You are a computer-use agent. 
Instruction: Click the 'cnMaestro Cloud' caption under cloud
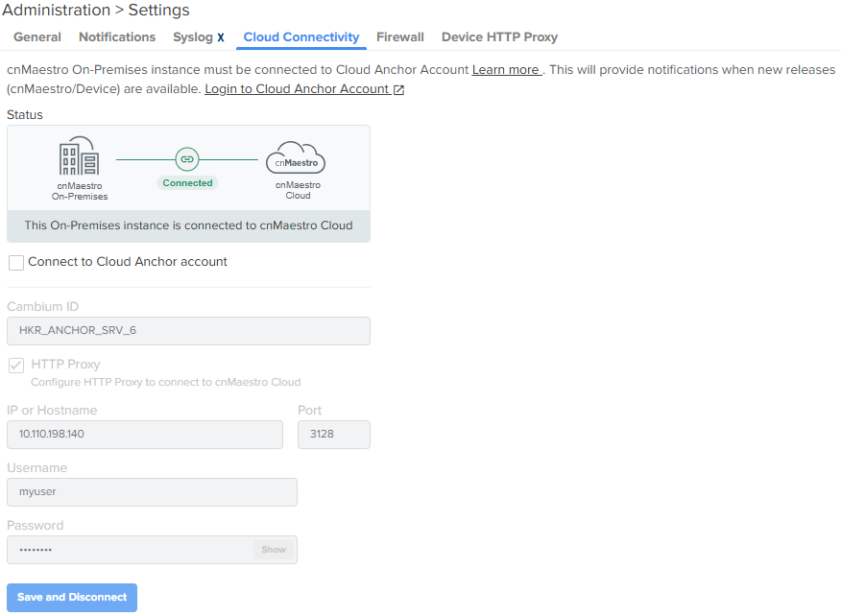pyautogui.click(x=298, y=190)
